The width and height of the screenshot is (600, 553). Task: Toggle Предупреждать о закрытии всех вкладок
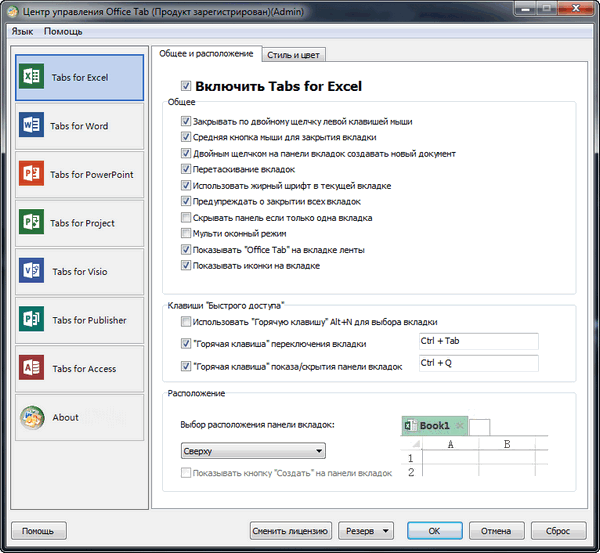[186, 201]
